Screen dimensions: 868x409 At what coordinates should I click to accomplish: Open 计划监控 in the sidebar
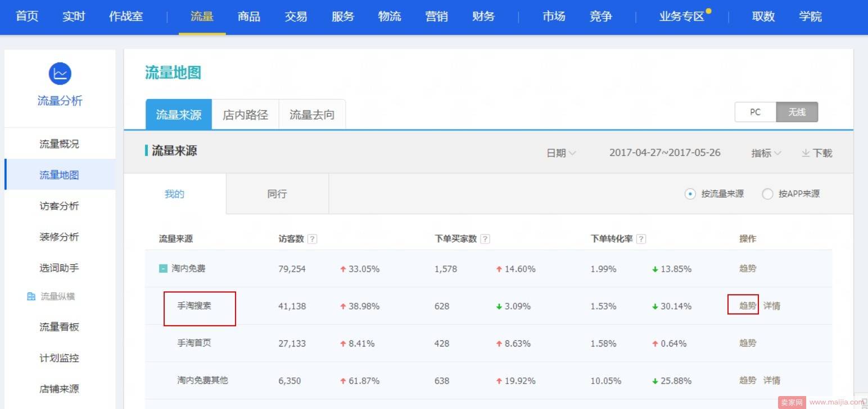click(x=60, y=358)
